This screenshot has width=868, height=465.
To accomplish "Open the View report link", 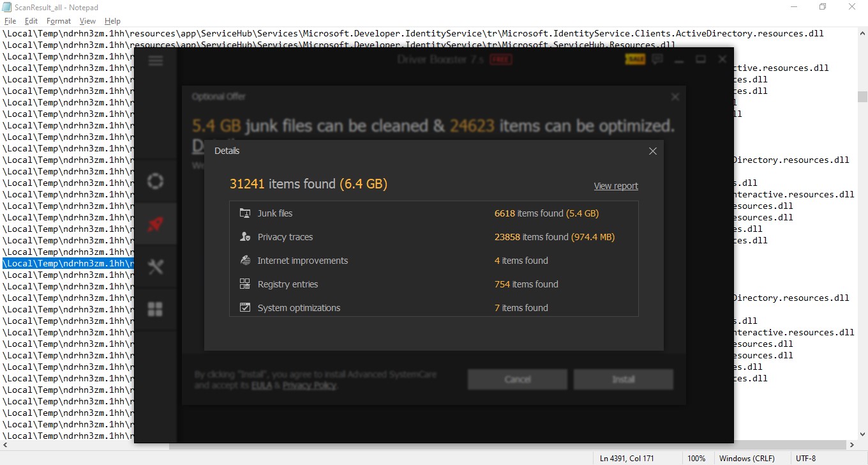I will coord(616,186).
